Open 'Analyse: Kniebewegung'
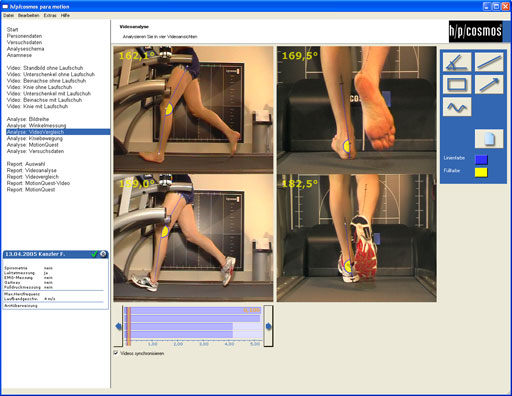 coord(35,138)
